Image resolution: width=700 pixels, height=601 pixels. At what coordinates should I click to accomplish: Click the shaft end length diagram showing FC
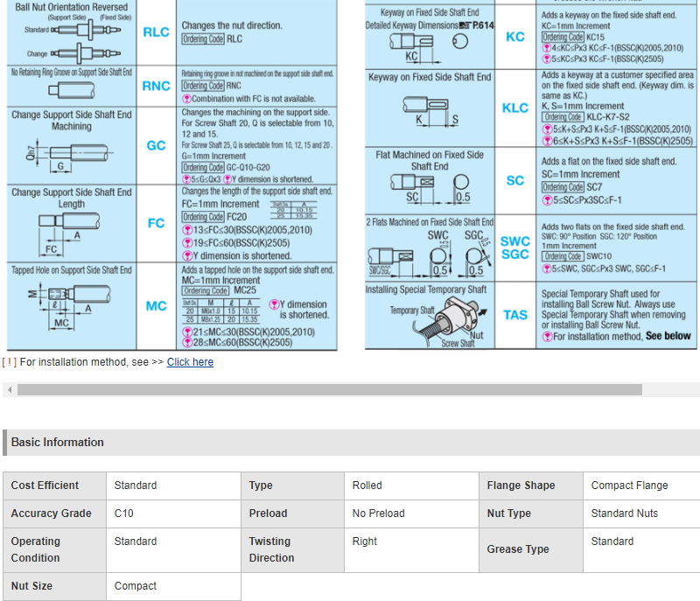coord(68,234)
